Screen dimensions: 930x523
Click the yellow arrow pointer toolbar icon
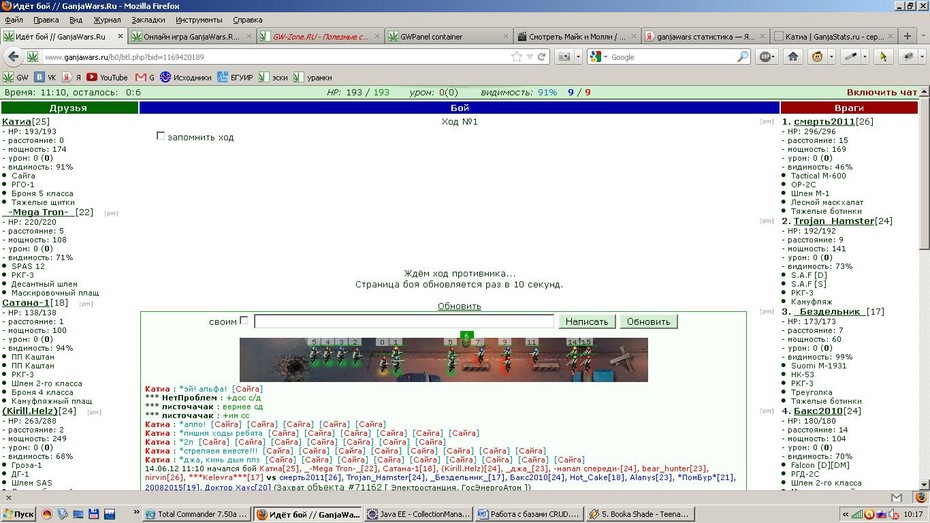pyautogui.click(x=883, y=57)
